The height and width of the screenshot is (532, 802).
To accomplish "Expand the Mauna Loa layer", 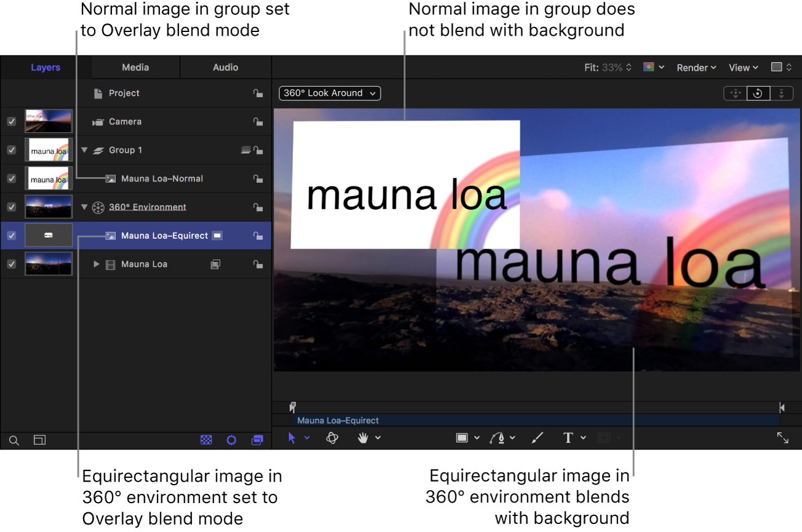I will [96, 264].
